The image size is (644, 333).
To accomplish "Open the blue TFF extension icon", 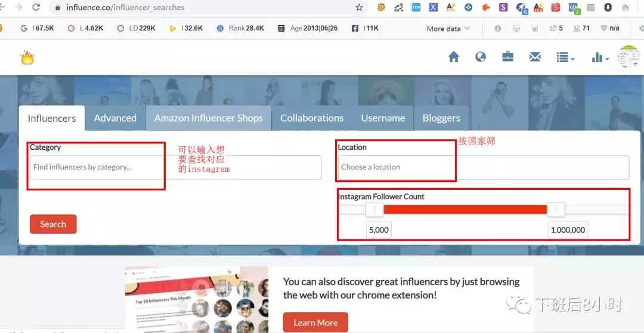I will tap(416, 7).
